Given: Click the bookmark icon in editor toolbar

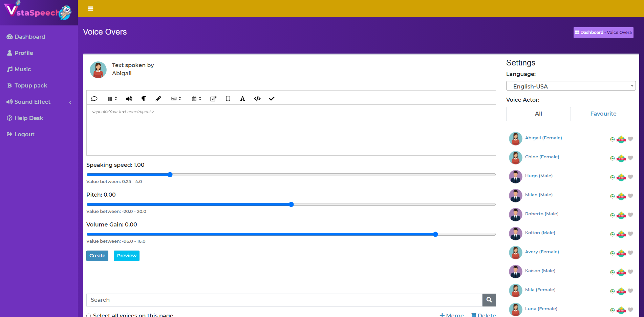Looking at the screenshot, I should tap(228, 99).
